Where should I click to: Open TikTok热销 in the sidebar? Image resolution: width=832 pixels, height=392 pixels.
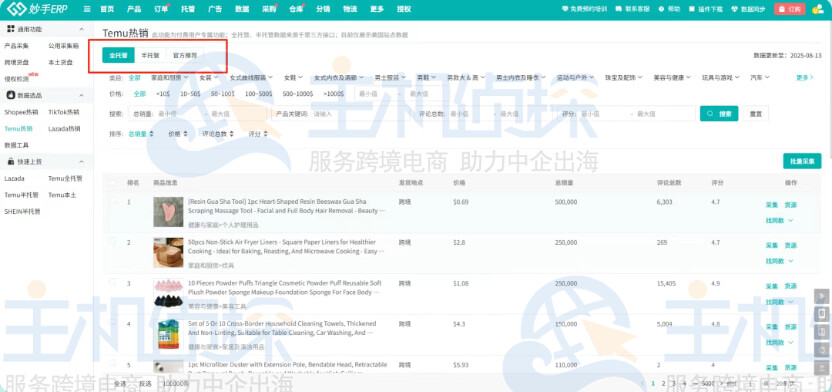(64, 112)
